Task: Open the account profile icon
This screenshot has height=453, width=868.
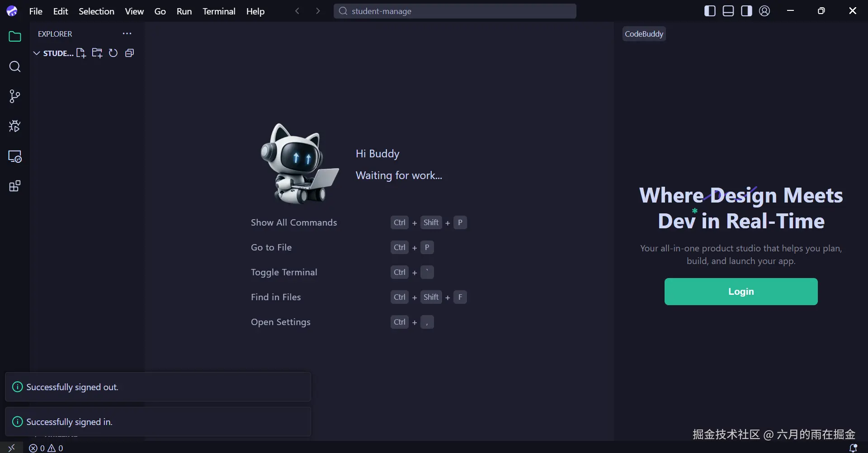Action: (x=764, y=11)
